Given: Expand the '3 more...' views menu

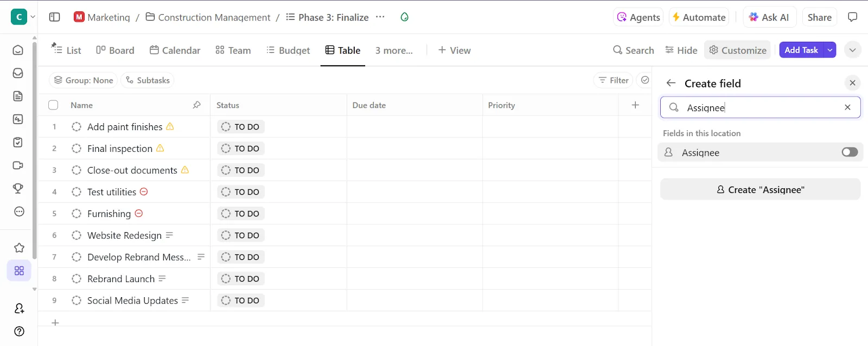Looking at the screenshot, I should tap(394, 50).
